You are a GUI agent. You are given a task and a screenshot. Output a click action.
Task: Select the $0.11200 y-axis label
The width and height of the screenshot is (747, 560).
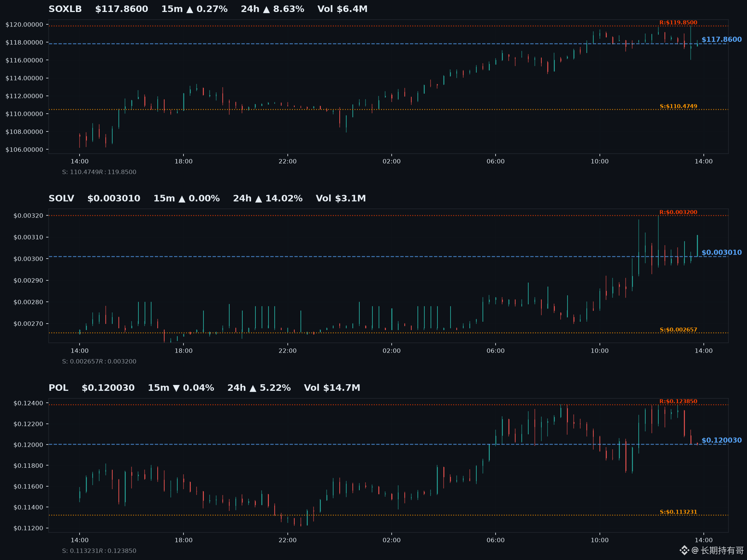[28, 528]
